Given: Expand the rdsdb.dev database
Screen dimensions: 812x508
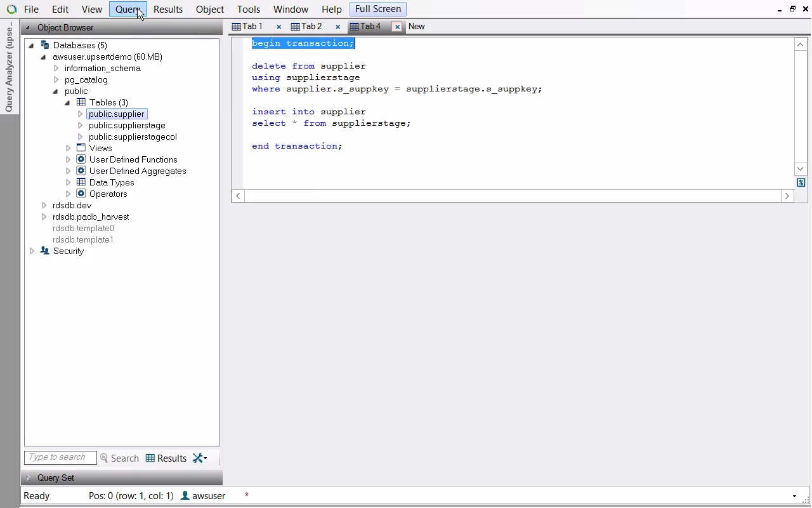Looking at the screenshot, I should coord(44,205).
